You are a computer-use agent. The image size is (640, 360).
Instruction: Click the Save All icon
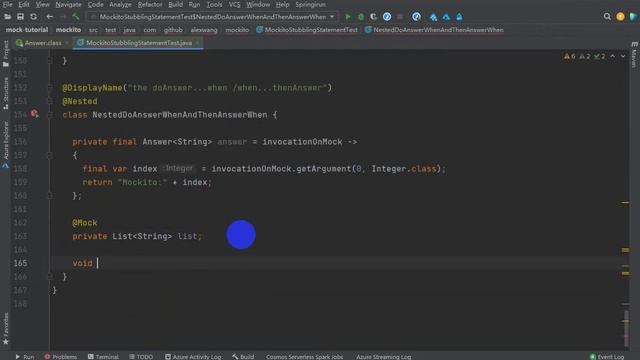tap(20, 17)
